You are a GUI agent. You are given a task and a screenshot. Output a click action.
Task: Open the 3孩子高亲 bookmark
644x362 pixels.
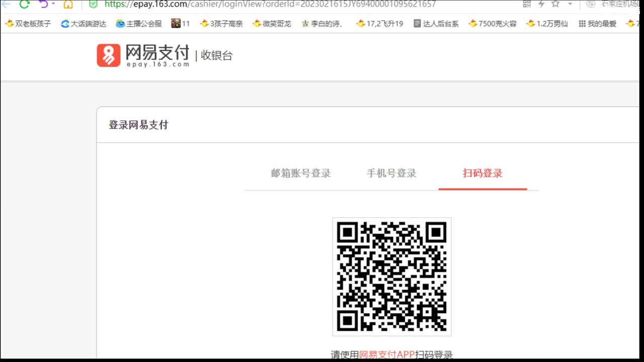pyautogui.click(x=221, y=24)
